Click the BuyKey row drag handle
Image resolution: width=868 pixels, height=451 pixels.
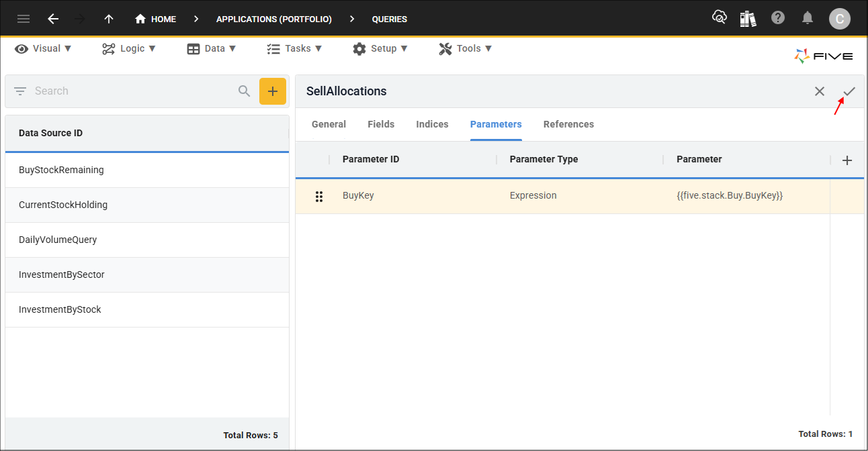click(319, 196)
